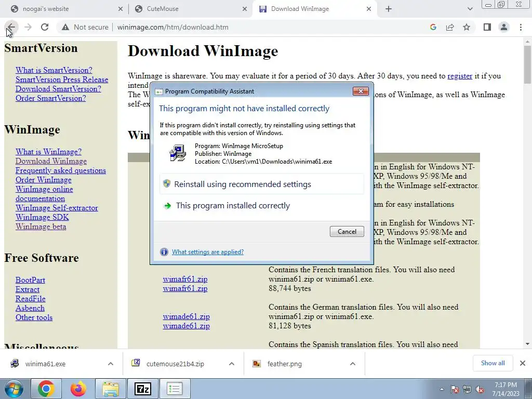Open Order WinImage link
Viewport: 532px width, 399px height.
44,180
